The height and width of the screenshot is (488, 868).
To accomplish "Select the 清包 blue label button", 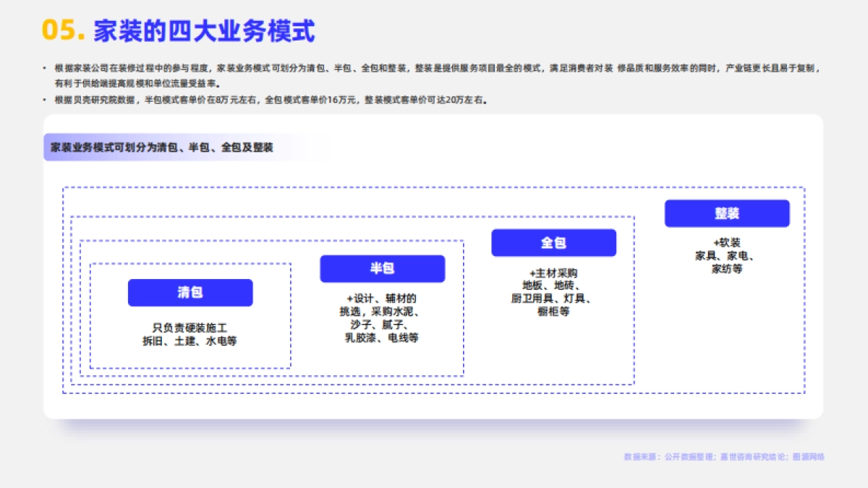I will pos(190,292).
